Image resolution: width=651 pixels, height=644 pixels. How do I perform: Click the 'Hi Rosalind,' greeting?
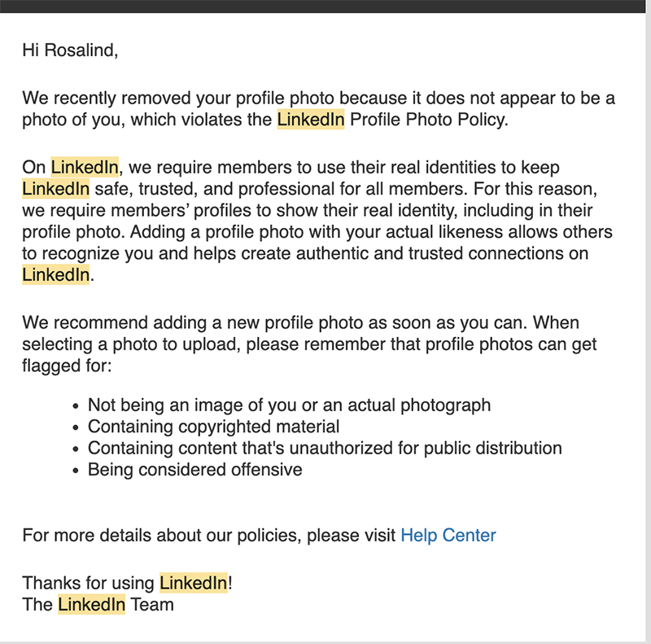point(70,50)
